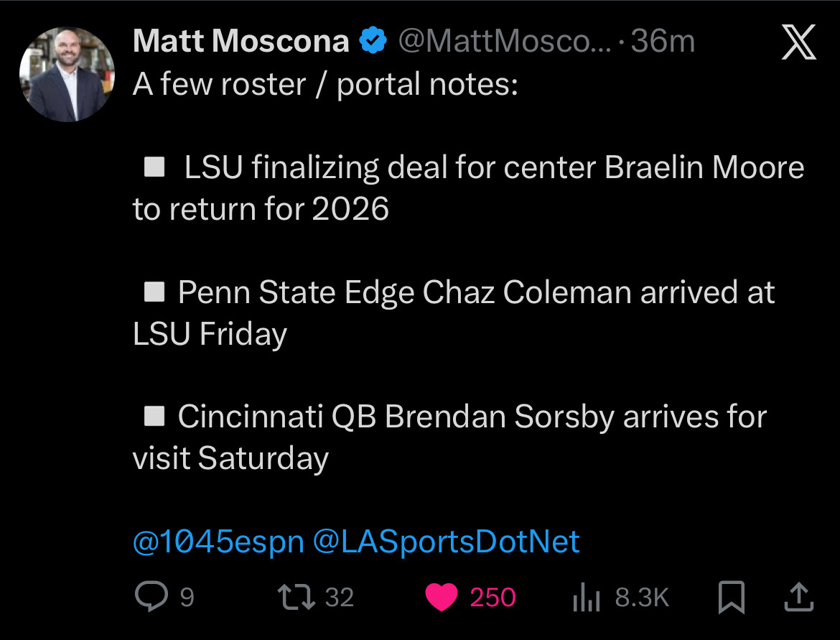The image size is (840, 640).
Task: Open the reply comment icon
Action: (x=151, y=597)
